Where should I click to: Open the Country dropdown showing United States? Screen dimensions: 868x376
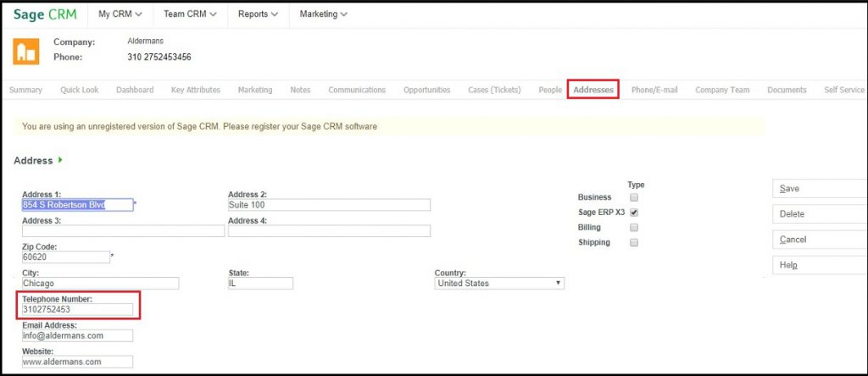499,283
